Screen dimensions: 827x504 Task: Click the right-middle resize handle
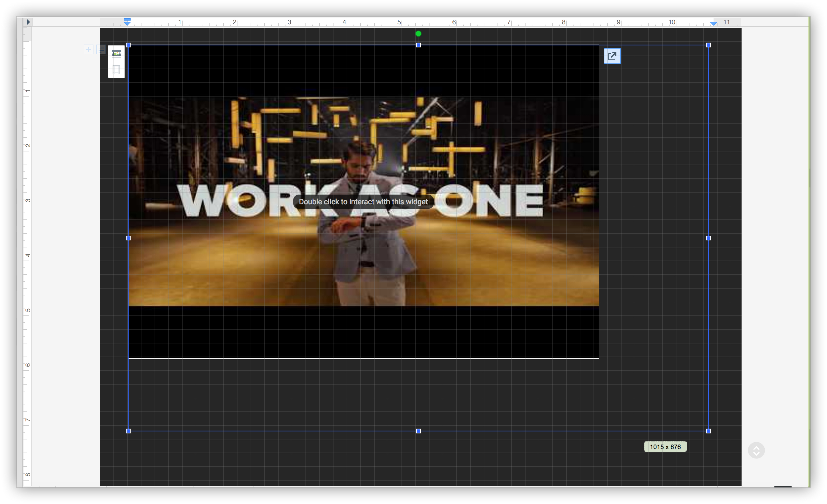(x=708, y=238)
